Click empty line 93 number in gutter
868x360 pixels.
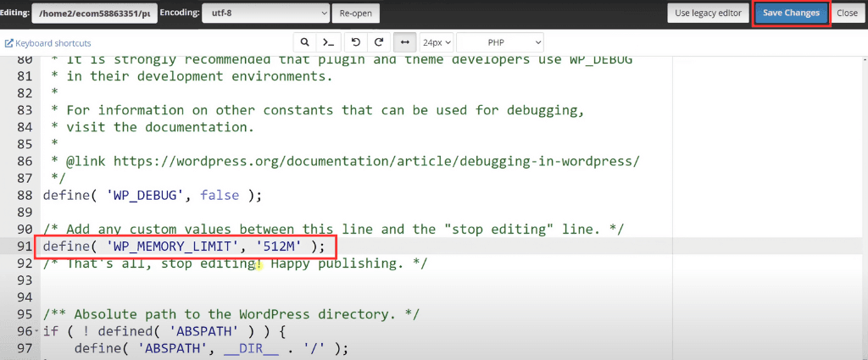(x=25, y=281)
